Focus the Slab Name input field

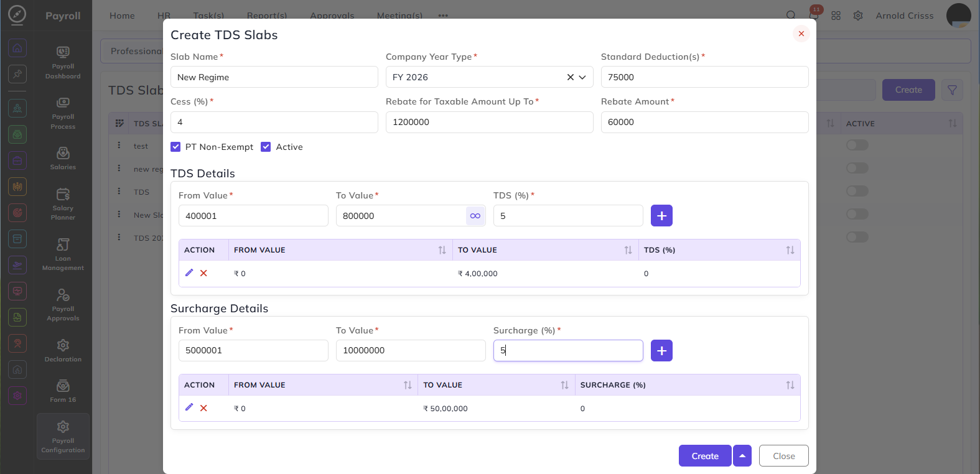click(x=274, y=77)
